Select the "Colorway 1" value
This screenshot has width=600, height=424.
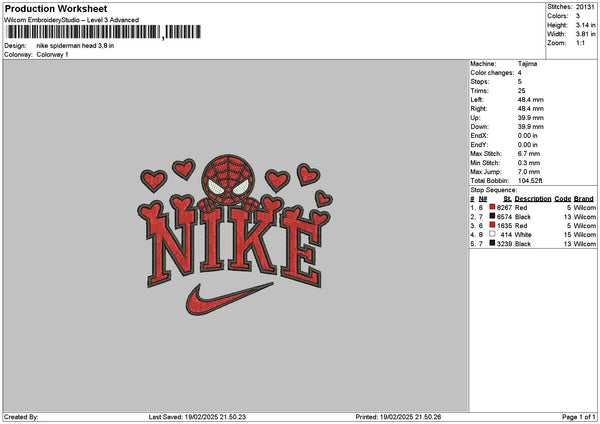click(x=52, y=55)
